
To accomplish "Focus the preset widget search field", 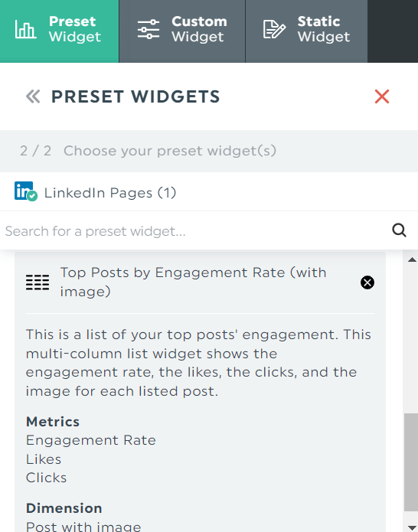I will [195, 230].
